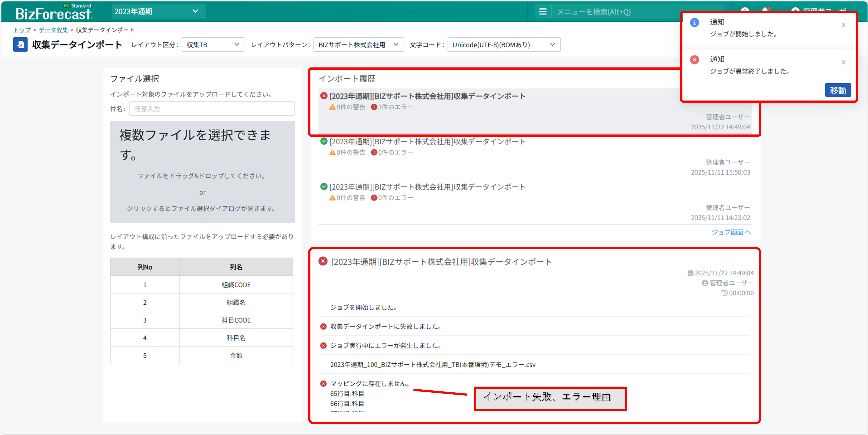Image resolution: width=868 pixels, height=435 pixels.
Task: Open the hamburger menu icon
Action: tap(542, 12)
